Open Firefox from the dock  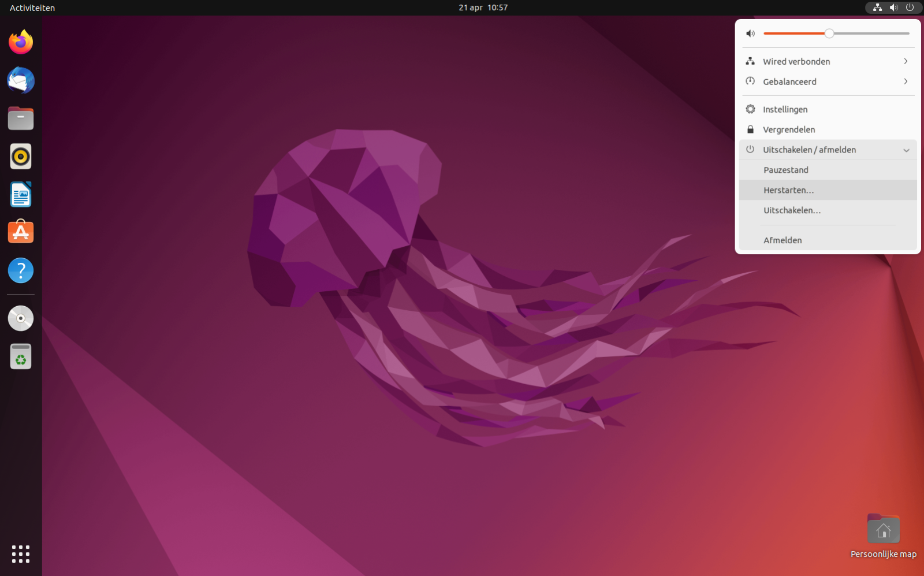21,42
